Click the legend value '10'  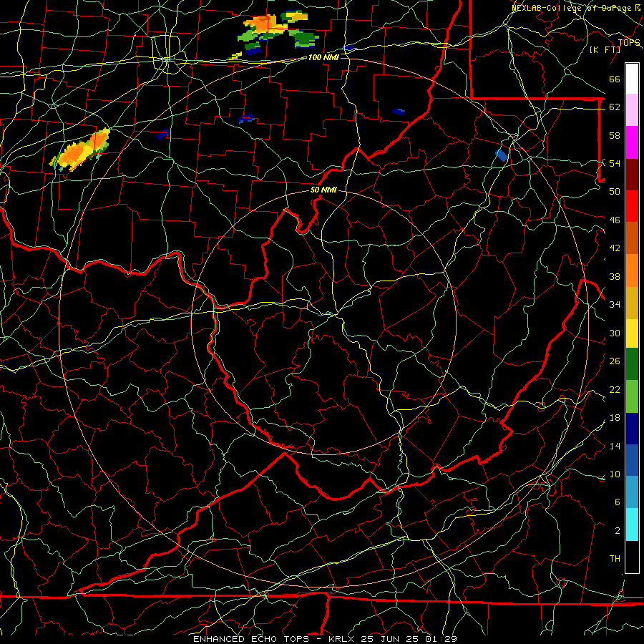[615, 474]
